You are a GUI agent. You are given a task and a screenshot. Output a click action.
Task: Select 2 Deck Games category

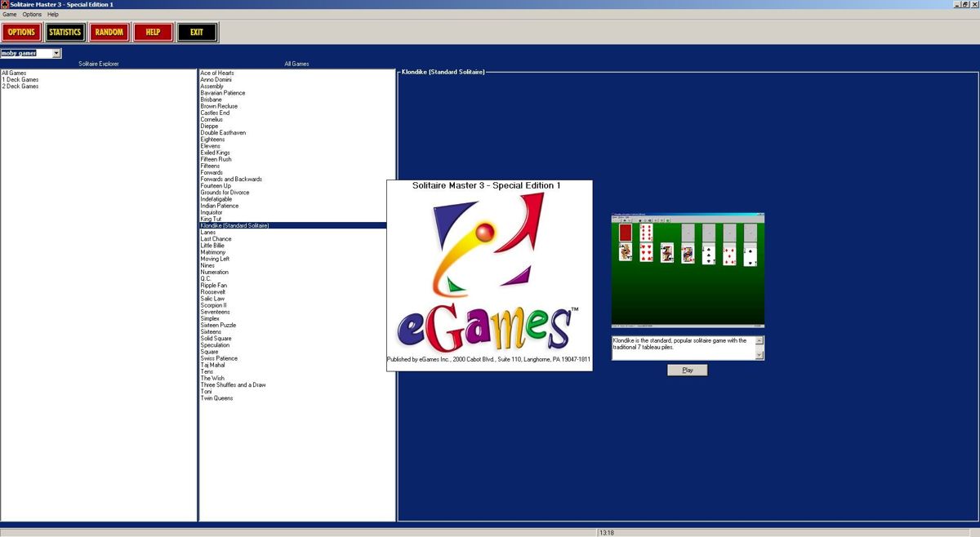pyautogui.click(x=20, y=87)
